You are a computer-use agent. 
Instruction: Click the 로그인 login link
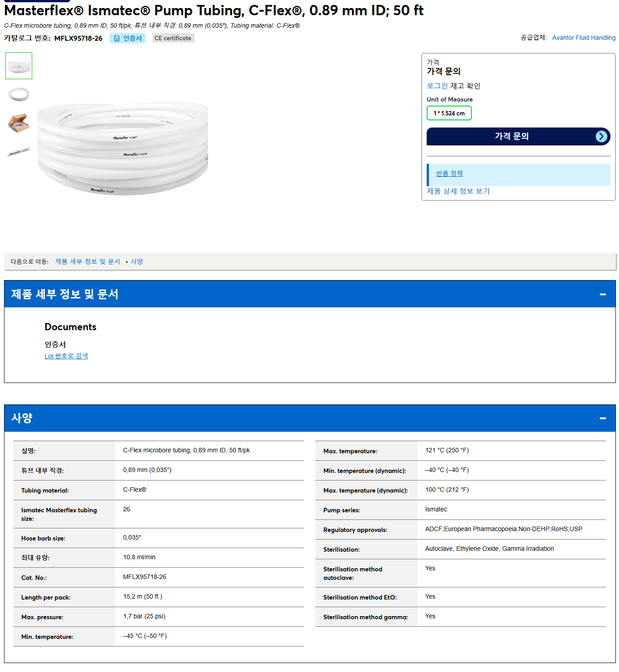(437, 86)
